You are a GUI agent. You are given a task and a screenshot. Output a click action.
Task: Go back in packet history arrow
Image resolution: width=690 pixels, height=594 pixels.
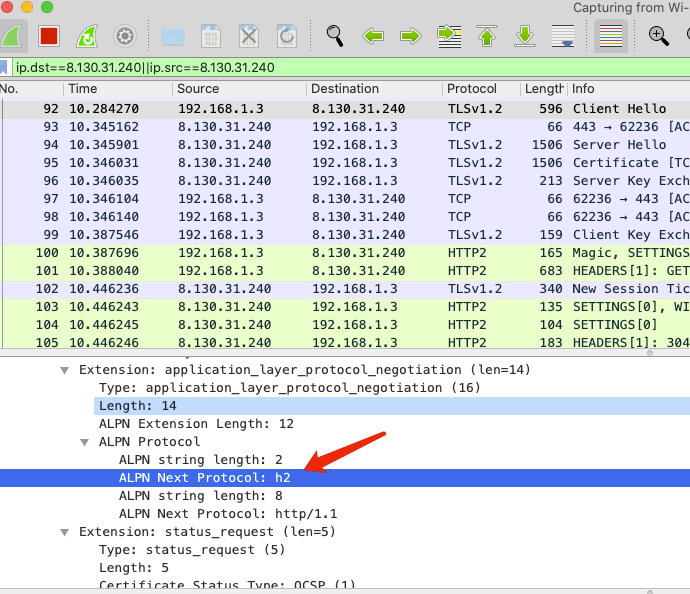point(373,36)
